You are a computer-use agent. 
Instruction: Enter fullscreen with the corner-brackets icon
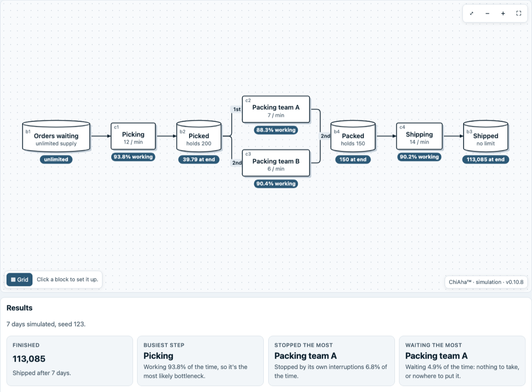point(519,13)
